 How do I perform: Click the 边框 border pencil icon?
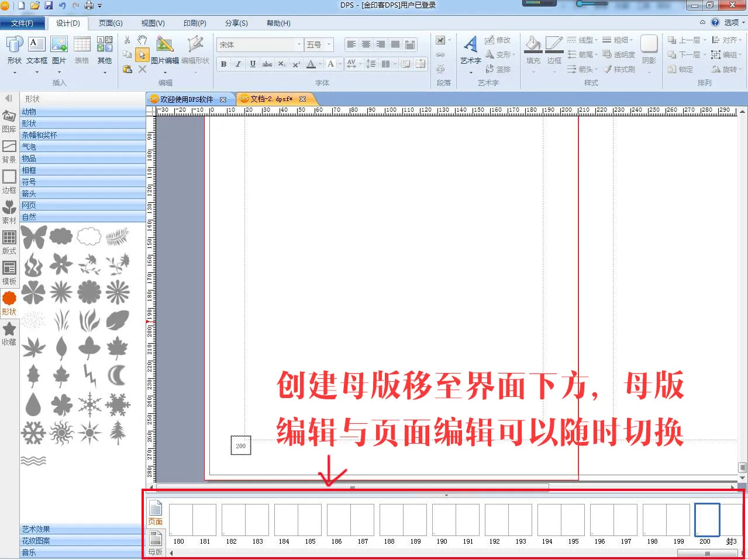coord(554,44)
